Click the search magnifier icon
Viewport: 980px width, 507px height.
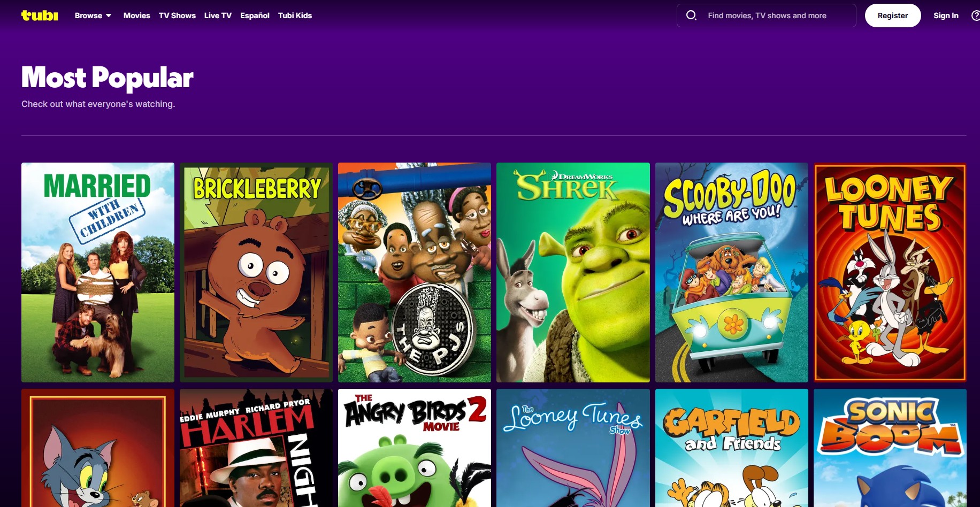pyautogui.click(x=691, y=16)
